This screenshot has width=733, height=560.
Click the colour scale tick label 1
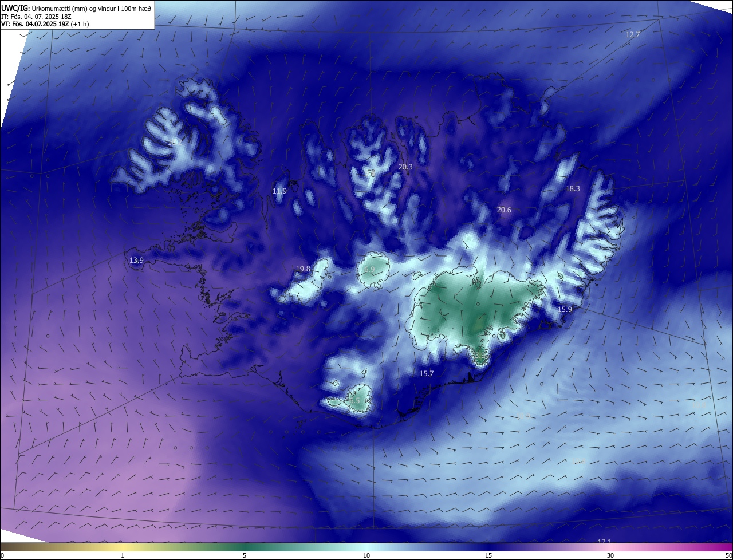point(123,555)
